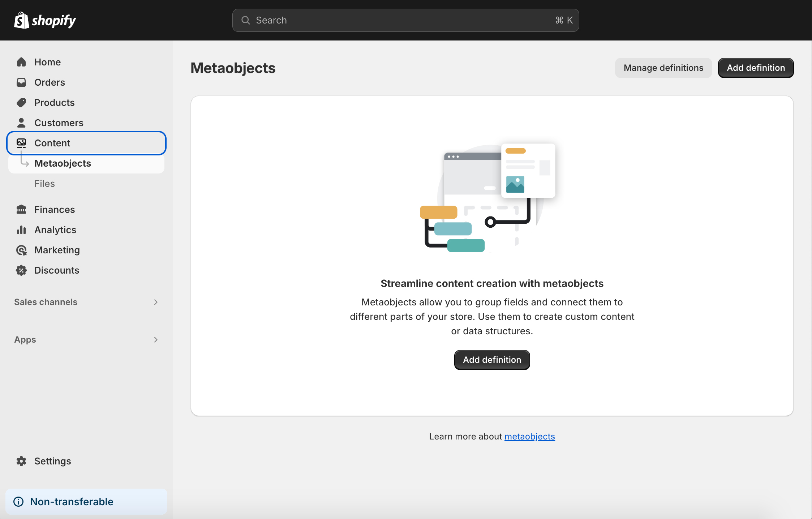This screenshot has height=519, width=812.
Task: Select the Files submenu item
Action: tap(44, 184)
